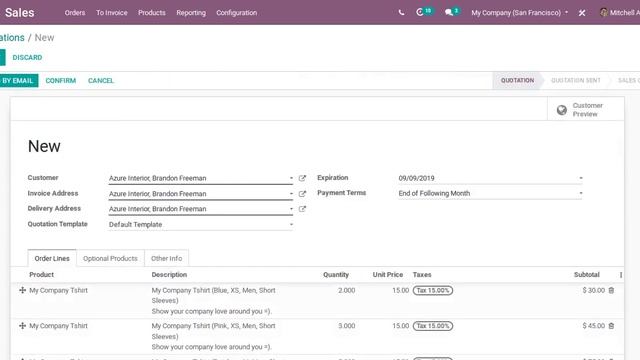Viewport: 640px width, 360px height.
Task: Switch to the Optional Products tab
Action: tap(110, 258)
